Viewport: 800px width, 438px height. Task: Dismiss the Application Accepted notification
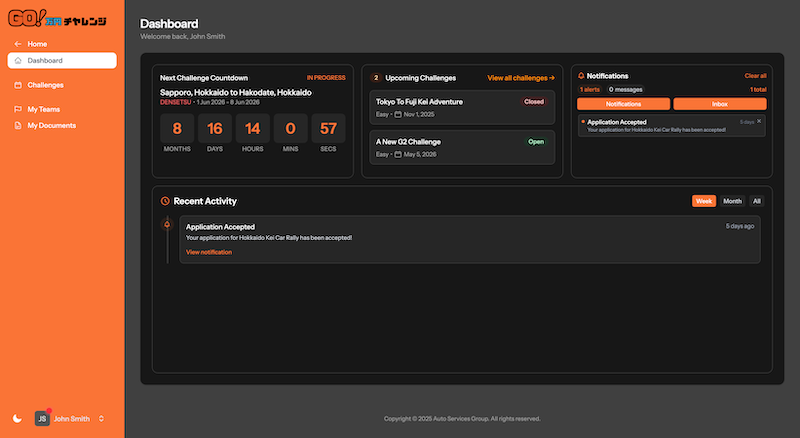759,121
